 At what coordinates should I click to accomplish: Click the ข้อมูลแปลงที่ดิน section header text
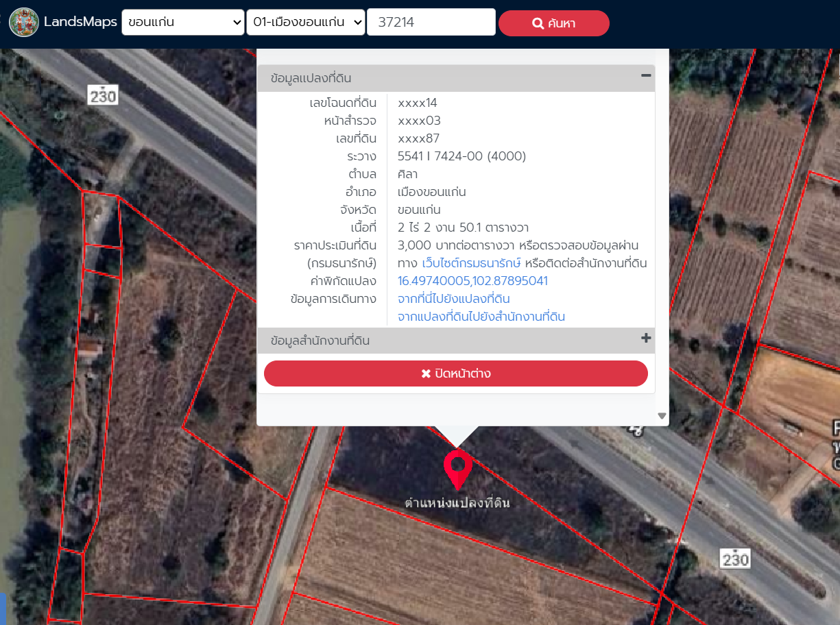(311, 78)
